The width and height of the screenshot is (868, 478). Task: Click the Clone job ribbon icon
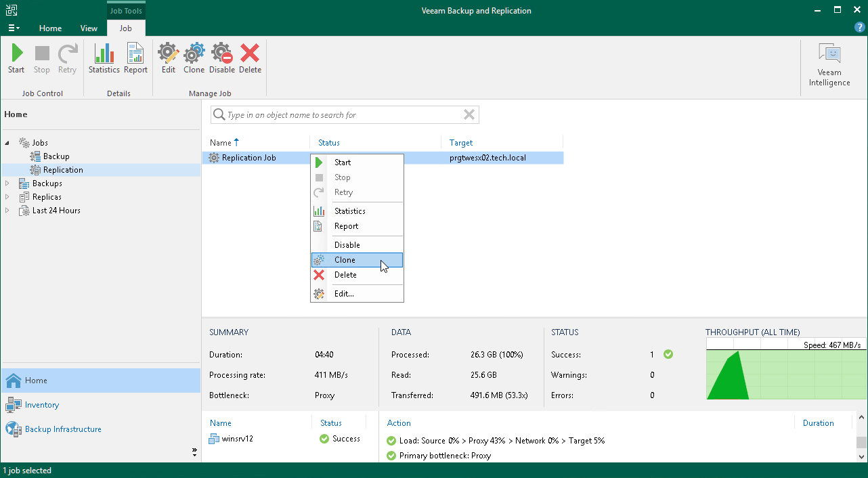point(194,59)
